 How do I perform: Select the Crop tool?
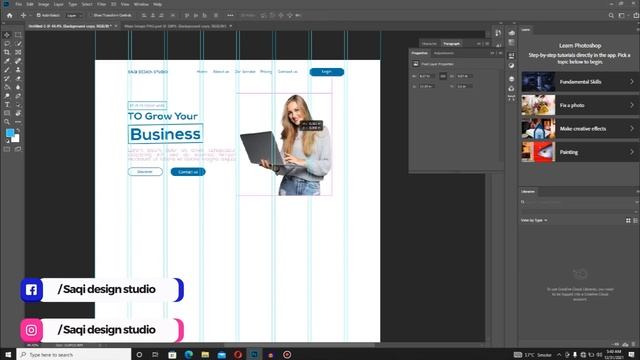point(7,52)
